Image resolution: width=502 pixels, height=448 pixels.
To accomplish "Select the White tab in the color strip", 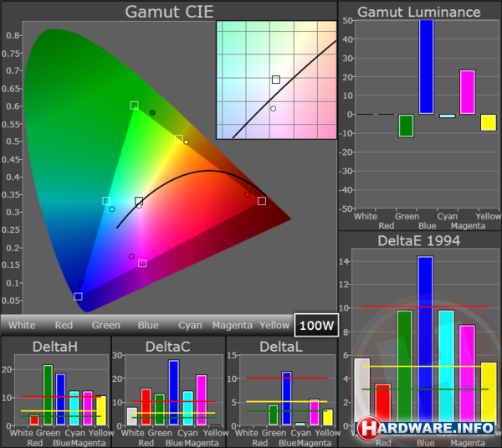I will coord(22,325).
